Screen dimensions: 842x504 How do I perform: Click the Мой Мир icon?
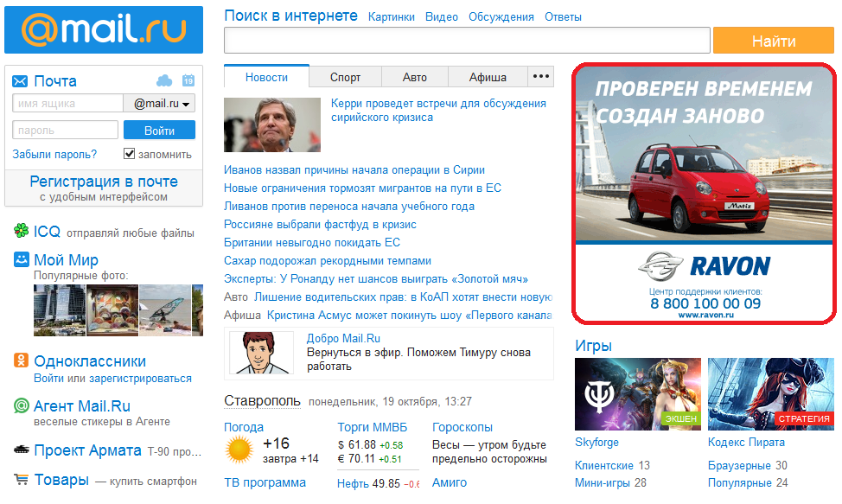coord(22,259)
